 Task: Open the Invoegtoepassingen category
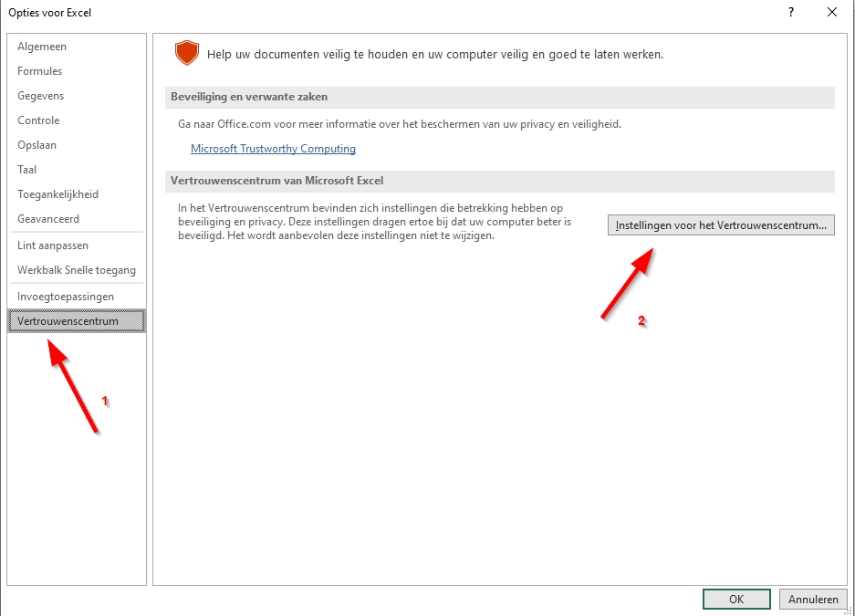pyautogui.click(x=66, y=297)
